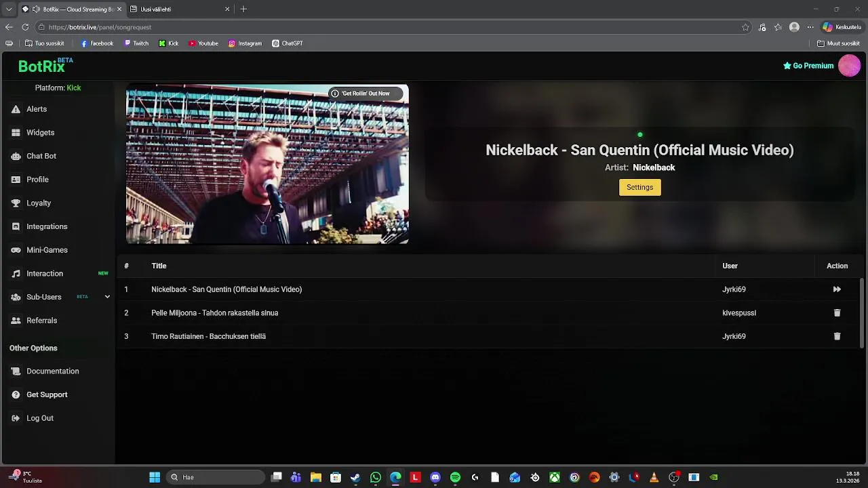Skip the Nickelback song with the fast-forward icon
The height and width of the screenshot is (488, 868).
pyautogui.click(x=837, y=289)
